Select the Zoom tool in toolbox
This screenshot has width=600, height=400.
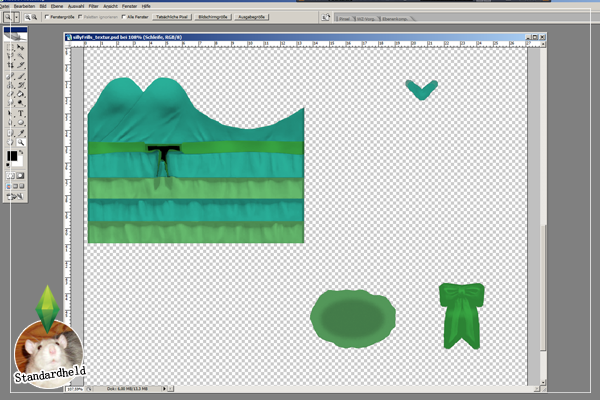21,142
